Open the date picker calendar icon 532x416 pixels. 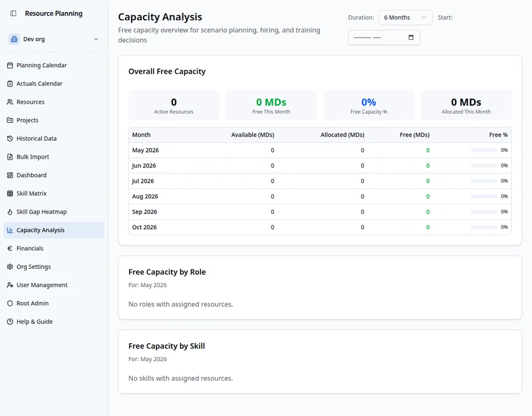(411, 38)
